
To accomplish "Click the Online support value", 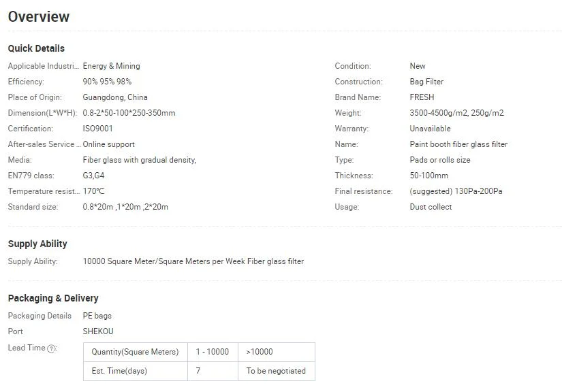I will [x=108, y=144].
